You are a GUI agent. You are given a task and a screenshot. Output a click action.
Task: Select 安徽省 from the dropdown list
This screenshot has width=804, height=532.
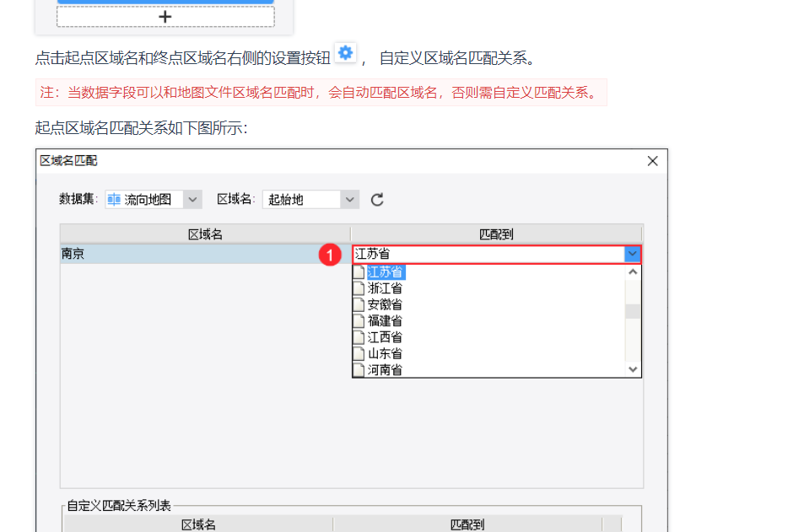(x=385, y=304)
